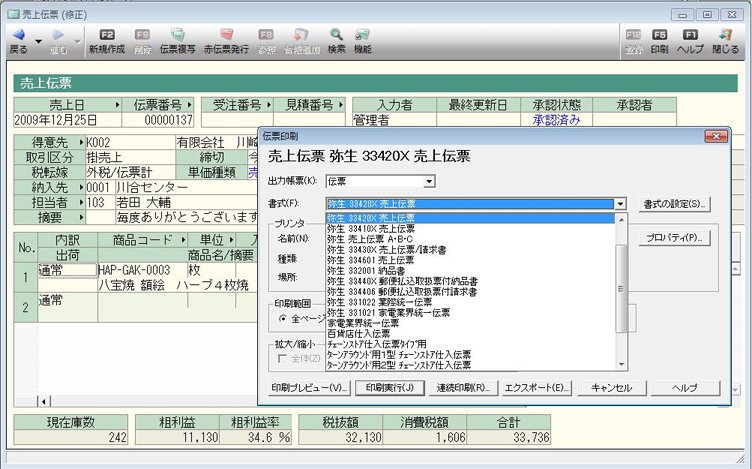Click the product code cell HAP-GAK-0003

pos(142,270)
